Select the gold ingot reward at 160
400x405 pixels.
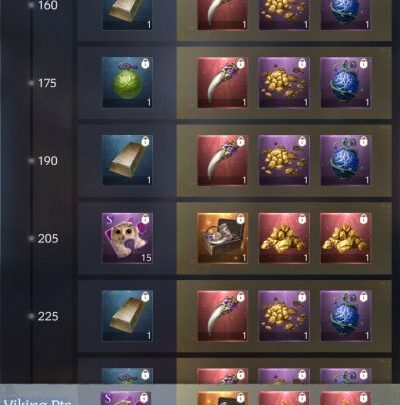click(127, 15)
